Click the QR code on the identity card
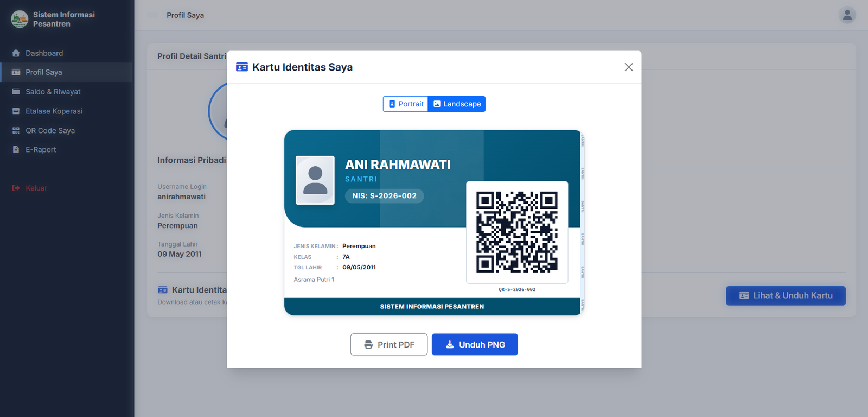868x417 pixels. (x=517, y=232)
